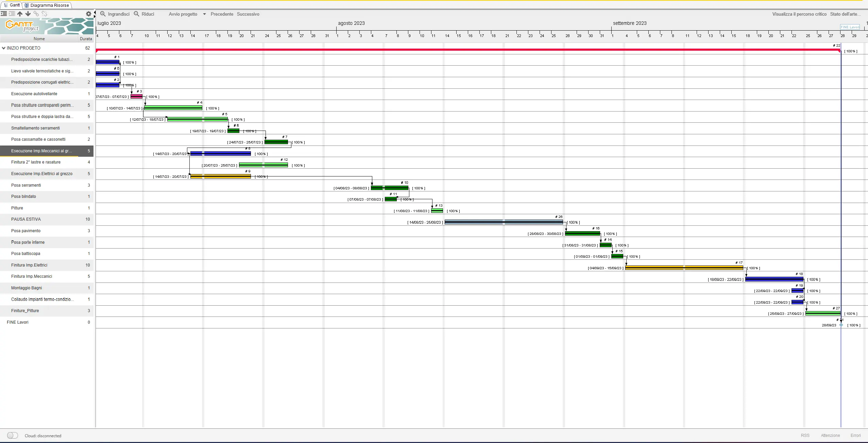Move selected task down with arrow
The width and height of the screenshot is (868, 443).
tap(28, 14)
